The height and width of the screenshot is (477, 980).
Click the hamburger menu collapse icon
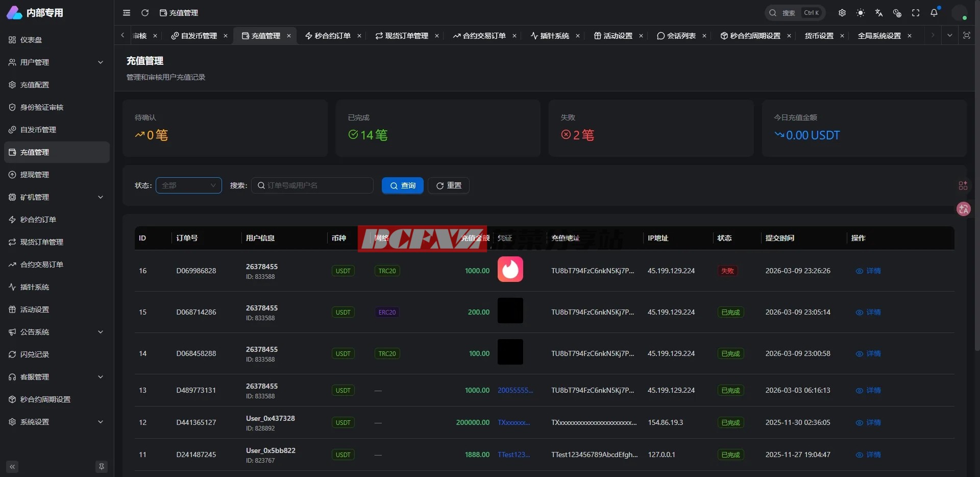coord(127,13)
